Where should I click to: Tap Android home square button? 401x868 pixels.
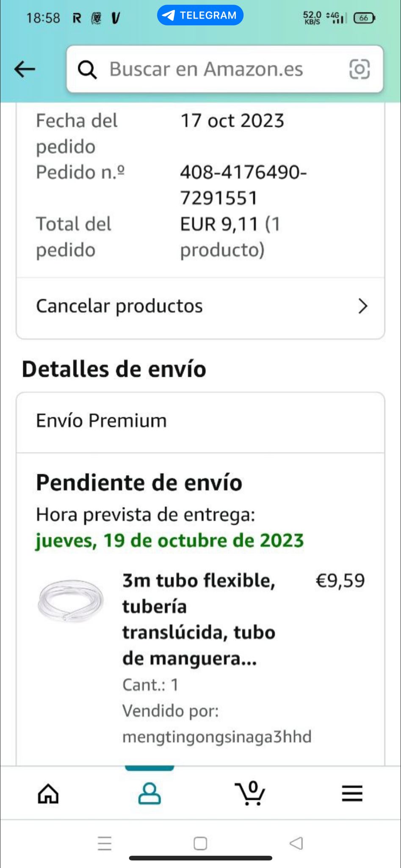coord(200,843)
